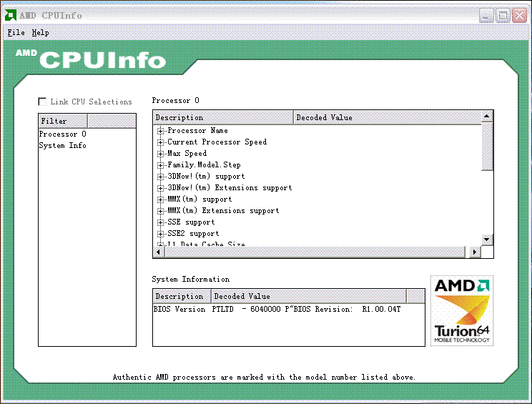Click the horizontal scroll left arrow

(159, 252)
